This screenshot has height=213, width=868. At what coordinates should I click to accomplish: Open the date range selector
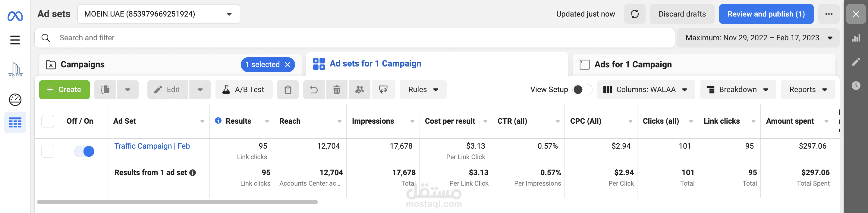[758, 38]
